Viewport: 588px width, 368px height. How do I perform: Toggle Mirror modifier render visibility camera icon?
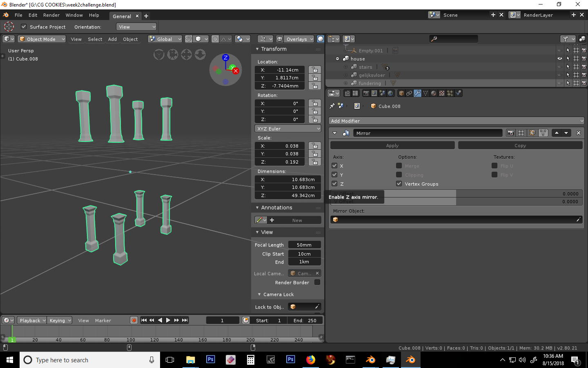(511, 133)
